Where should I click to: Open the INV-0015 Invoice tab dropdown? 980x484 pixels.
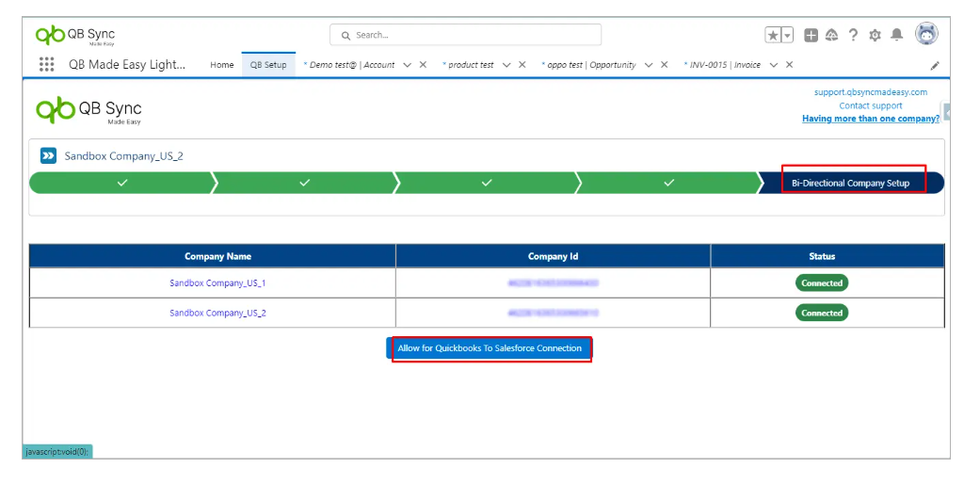point(773,65)
